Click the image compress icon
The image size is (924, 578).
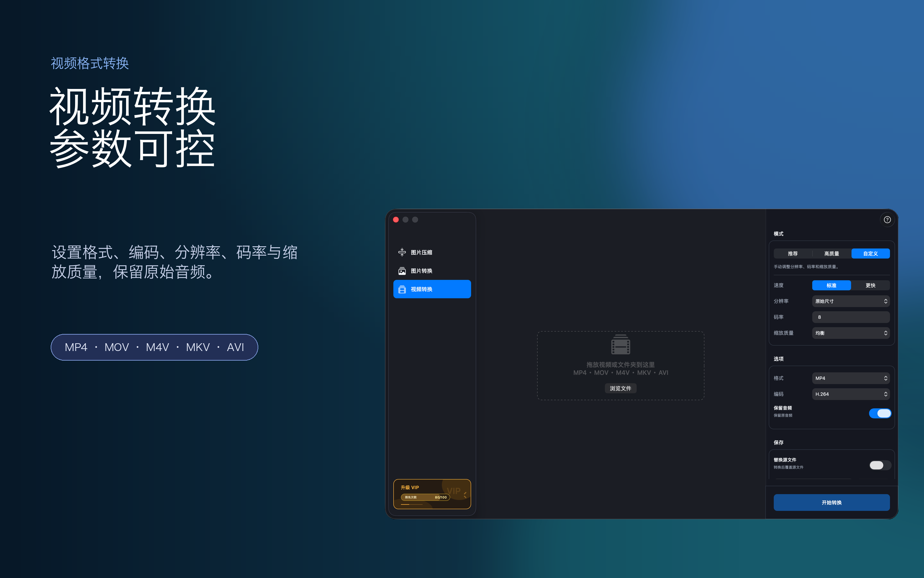[x=402, y=252]
